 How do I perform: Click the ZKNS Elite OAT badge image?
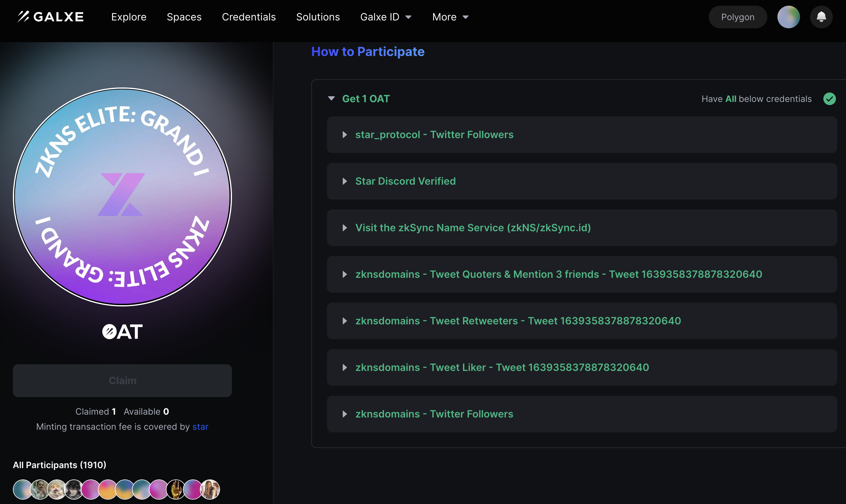point(122,197)
